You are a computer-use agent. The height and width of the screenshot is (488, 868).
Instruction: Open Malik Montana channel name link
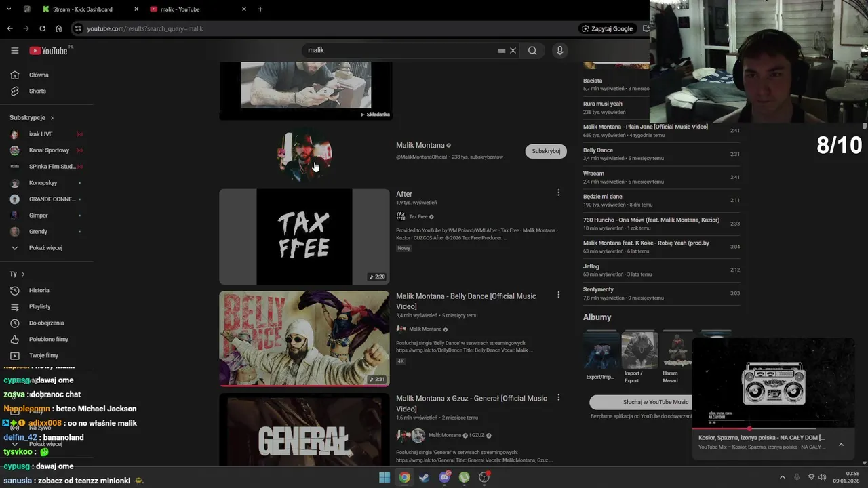point(420,145)
